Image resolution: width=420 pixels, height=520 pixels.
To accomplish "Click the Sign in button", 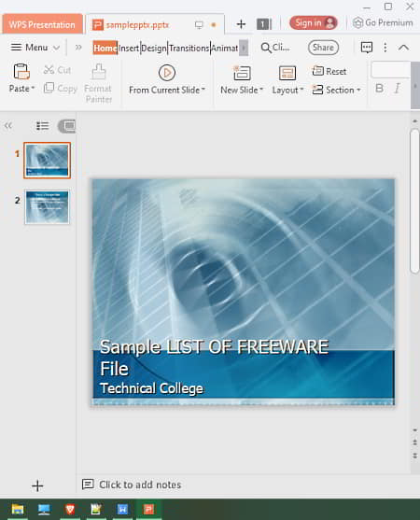I will (x=314, y=23).
